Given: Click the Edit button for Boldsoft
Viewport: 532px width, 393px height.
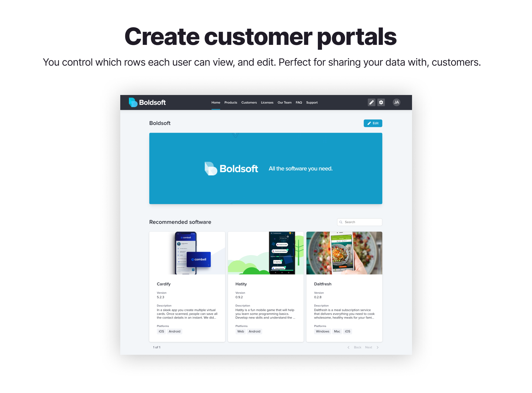Looking at the screenshot, I should click(373, 123).
